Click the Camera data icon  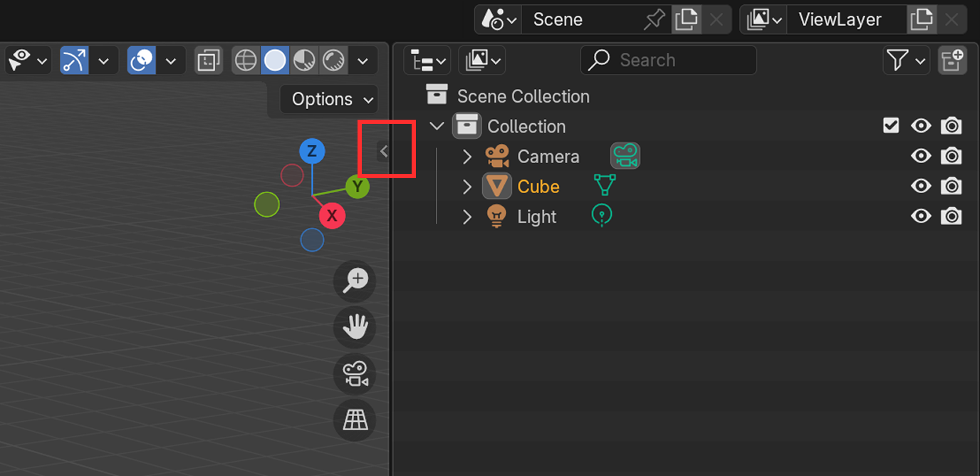tap(625, 156)
